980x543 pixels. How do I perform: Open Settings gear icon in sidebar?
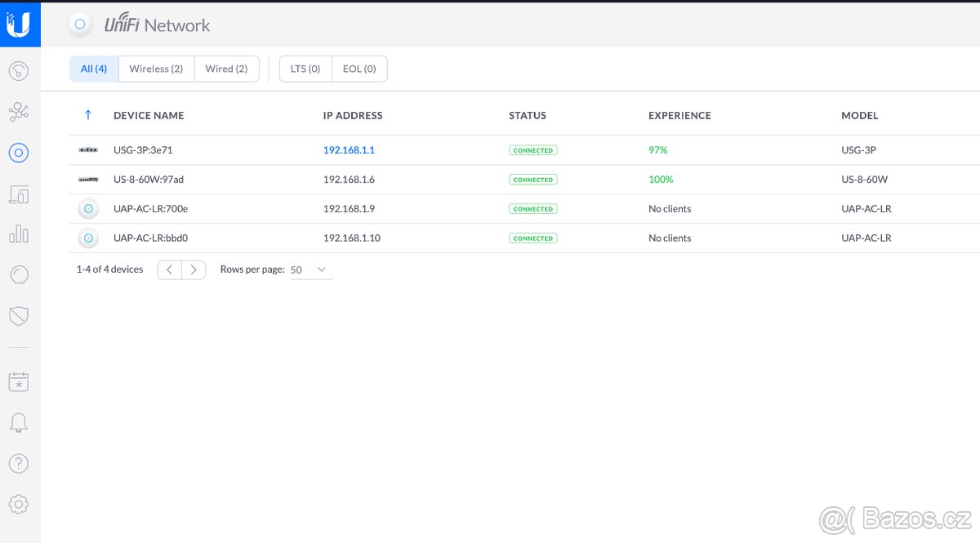19,504
